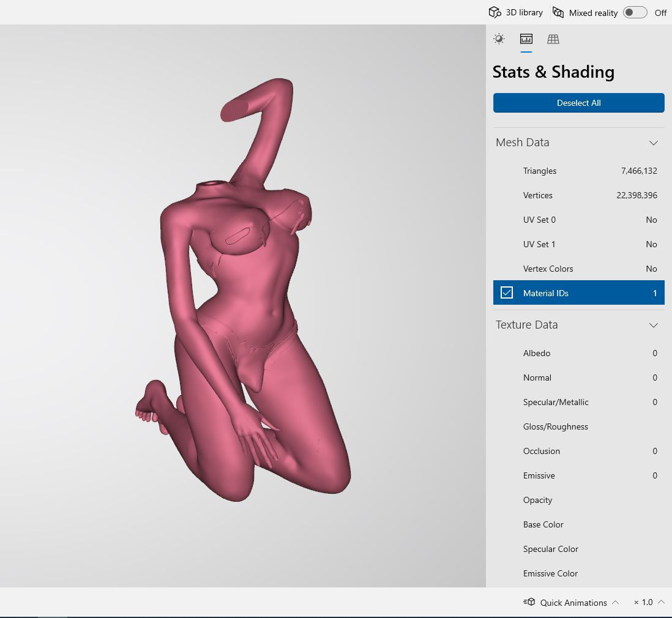Select the UV Set 0 row

point(578,220)
